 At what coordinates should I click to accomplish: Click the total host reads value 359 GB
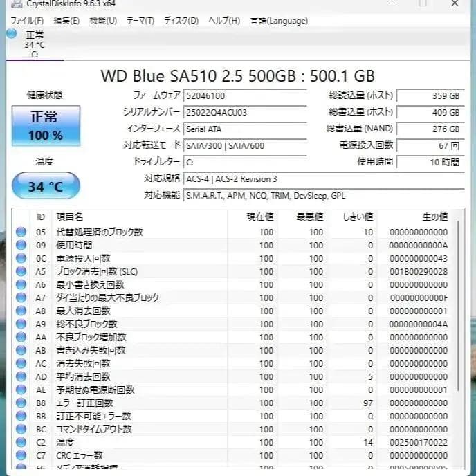430,96
